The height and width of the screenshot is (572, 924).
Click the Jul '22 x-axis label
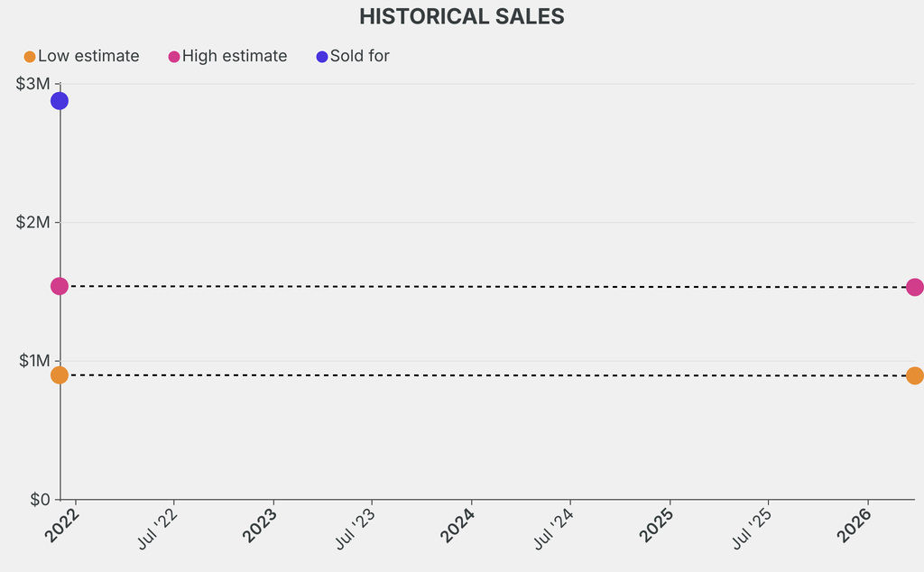pos(157,528)
